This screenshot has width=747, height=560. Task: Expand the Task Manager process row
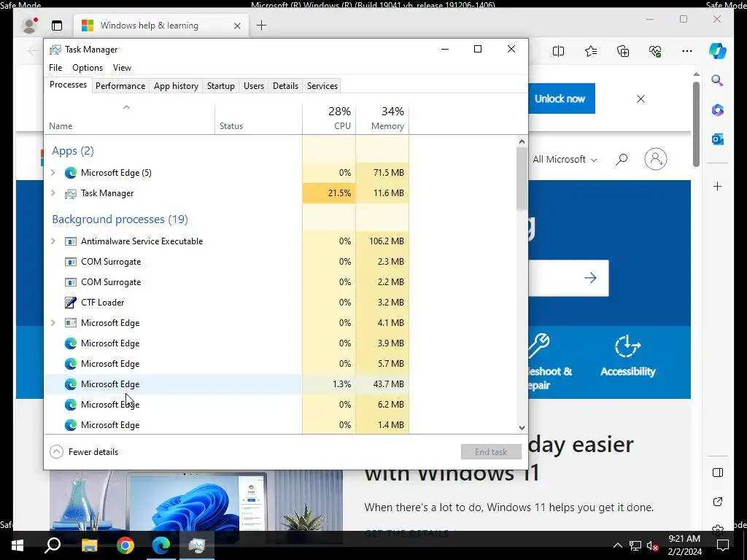pyautogui.click(x=53, y=192)
